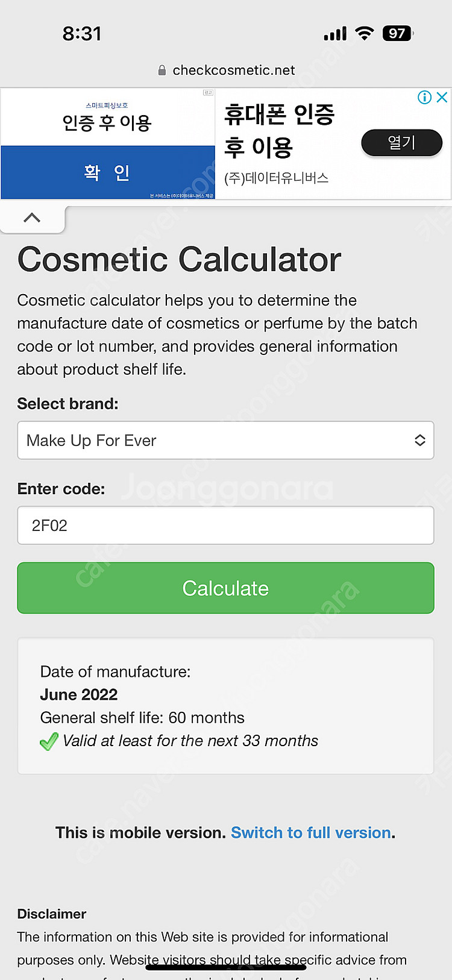452x980 pixels.
Task: Tap the lock icon beside checkcosmetic.net
Action: point(162,71)
